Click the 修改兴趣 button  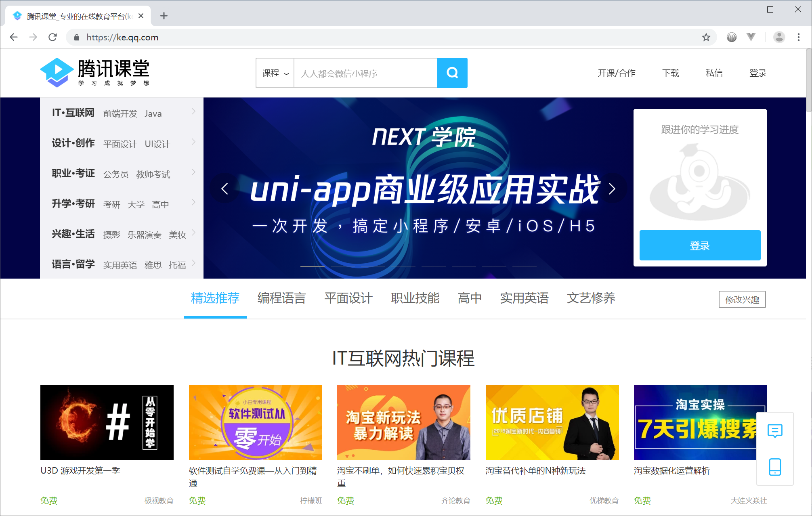coord(742,299)
